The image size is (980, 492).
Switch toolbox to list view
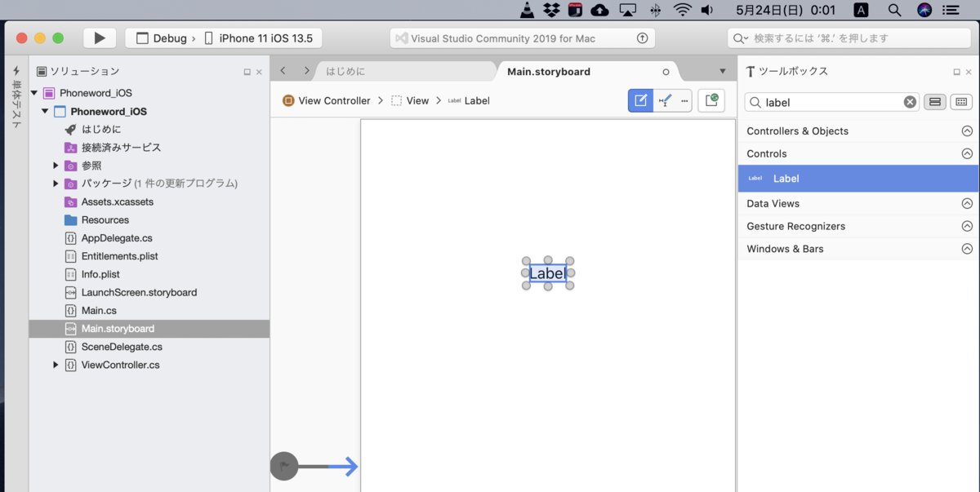(x=935, y=102)
